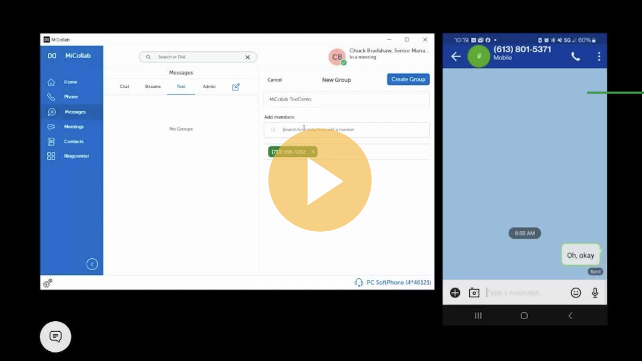644x364 pixels.
Task: Open the settings gear icon
Action: point(48,283)
